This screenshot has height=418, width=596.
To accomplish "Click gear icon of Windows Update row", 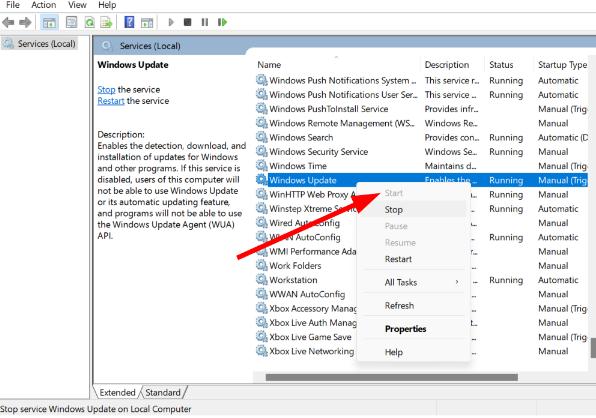I will 262,180.
